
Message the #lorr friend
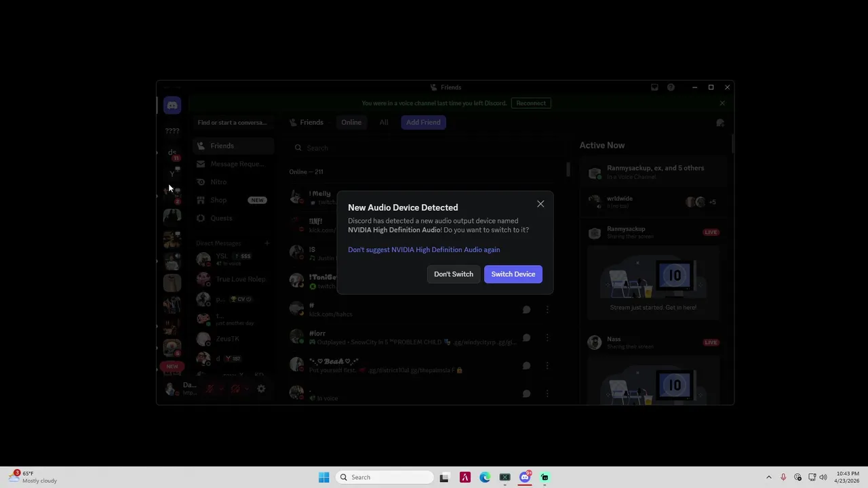pyautogui.click(x=526, y=338)
